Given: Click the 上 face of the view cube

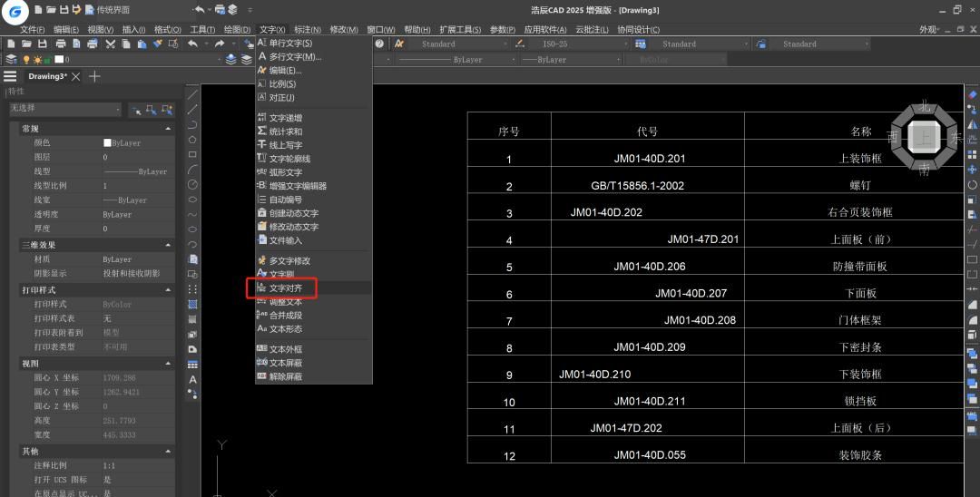Looking at the screenshot, I should 924,137.
